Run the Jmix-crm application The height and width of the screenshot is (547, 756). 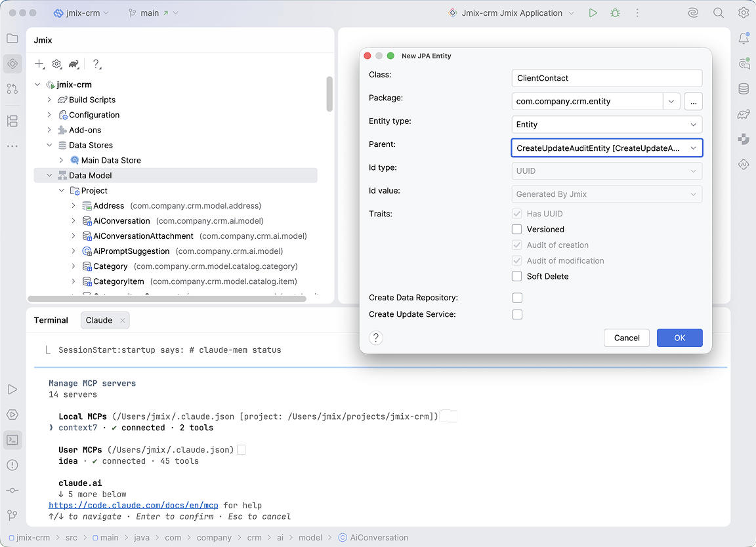pyautogui.click(x=593, y=13)
